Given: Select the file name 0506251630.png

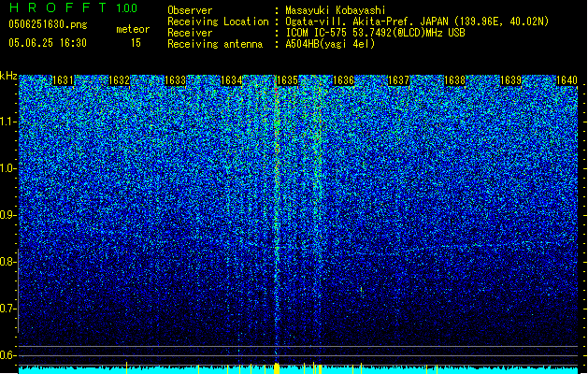Looking at the screenshot, I should coord(48,24).
